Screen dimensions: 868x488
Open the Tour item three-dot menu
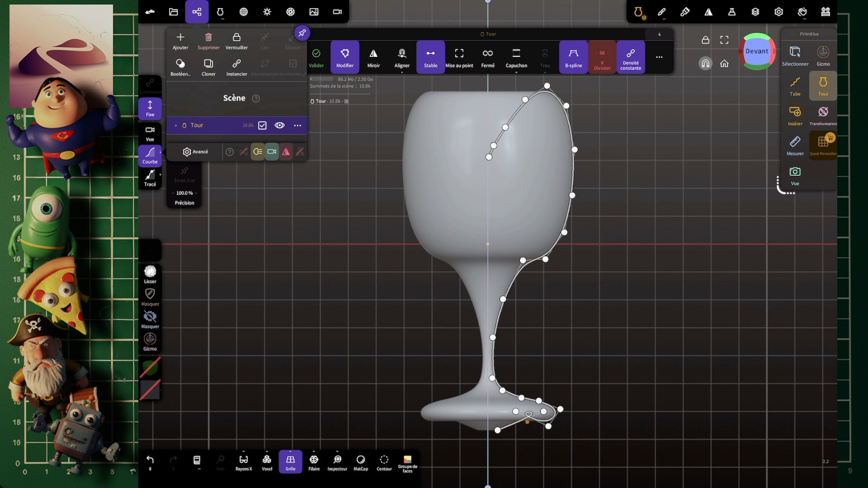297,125
